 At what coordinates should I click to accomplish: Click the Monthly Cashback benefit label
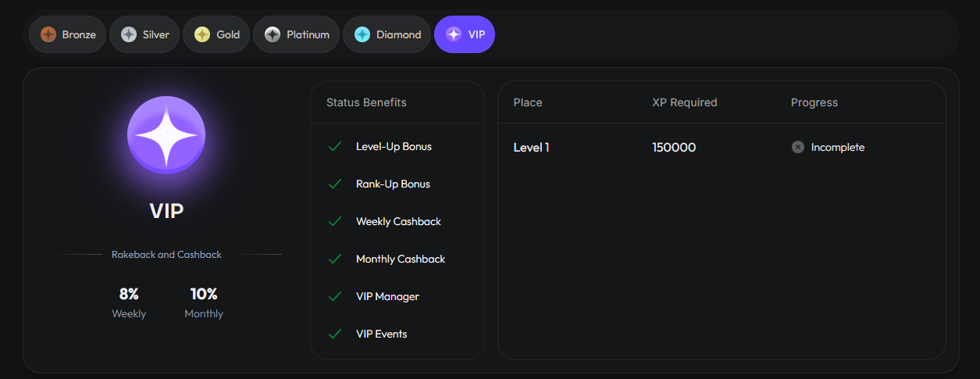400,259
